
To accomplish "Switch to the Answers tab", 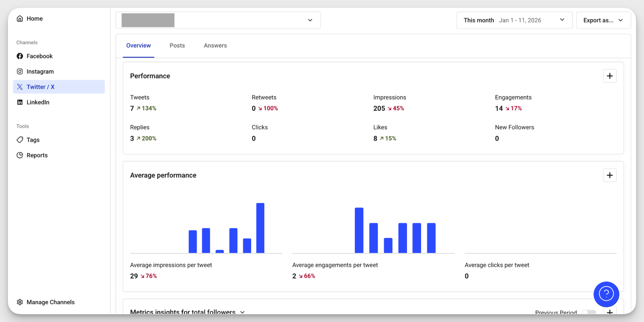I will [215, 46].
